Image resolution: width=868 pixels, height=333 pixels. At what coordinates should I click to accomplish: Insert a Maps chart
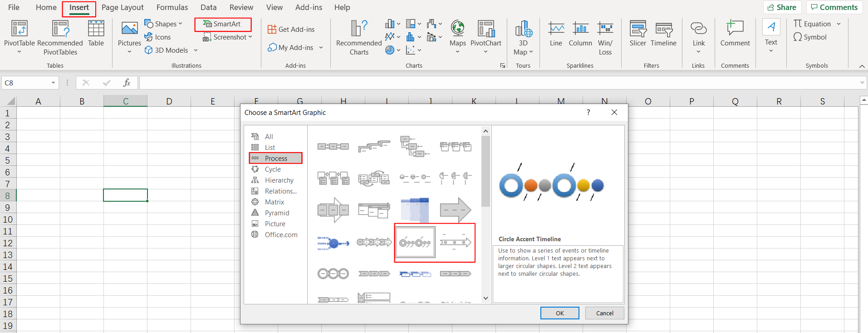coord(457,37)
